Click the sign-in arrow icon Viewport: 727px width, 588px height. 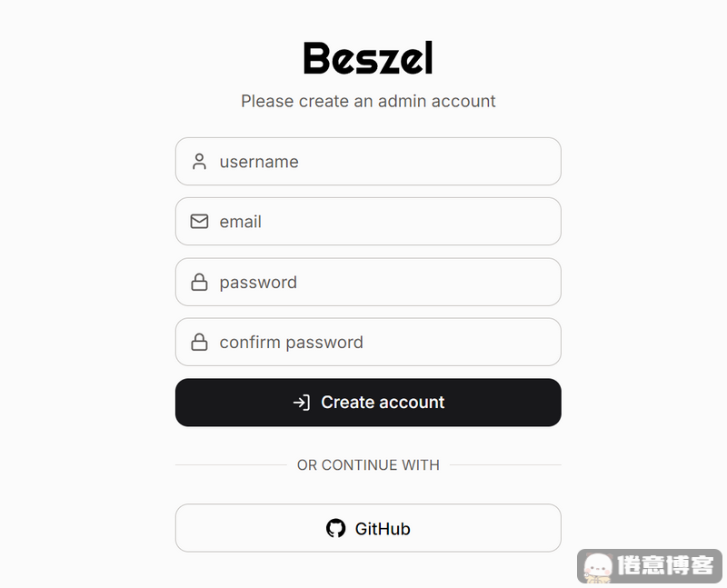click(x=302, y=403)
